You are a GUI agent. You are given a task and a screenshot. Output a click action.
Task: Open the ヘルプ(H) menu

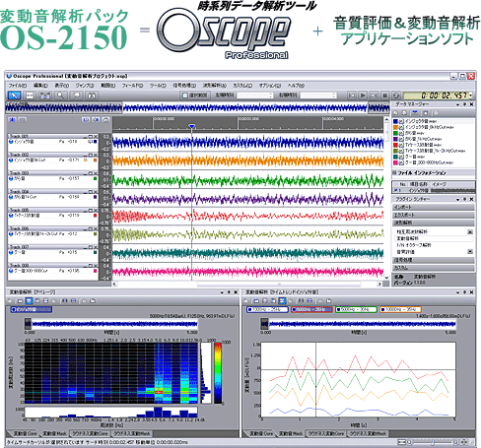coord(296,86)
